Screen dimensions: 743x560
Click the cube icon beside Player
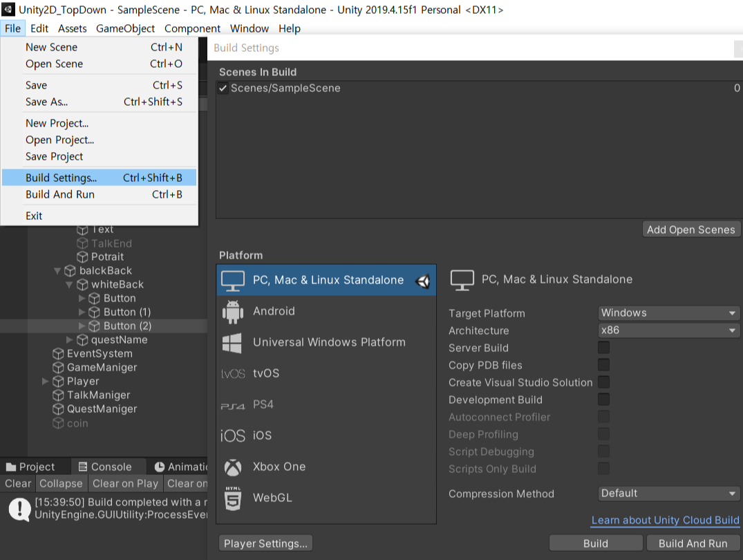58,381
